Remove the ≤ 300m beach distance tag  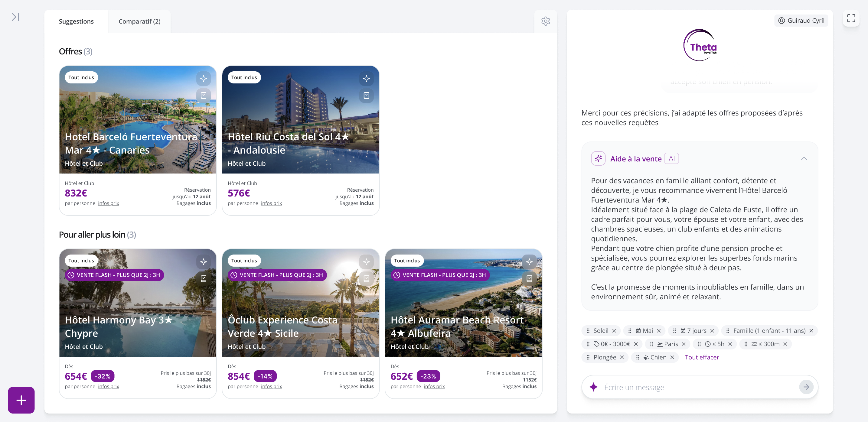pyautogui.click(x=785, y=344)
